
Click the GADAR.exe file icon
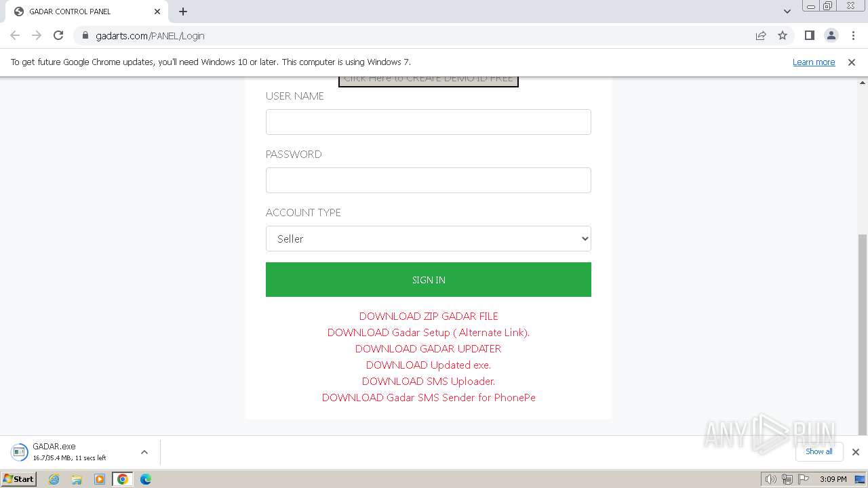click(19, 452)
